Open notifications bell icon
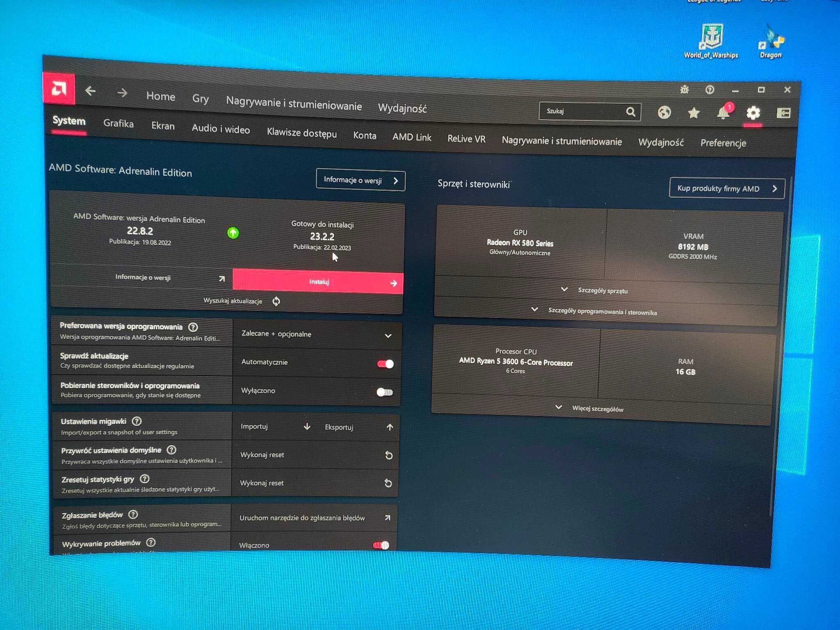Image resolution: width=840 pixels, height=630 pixels. [724, 112]
